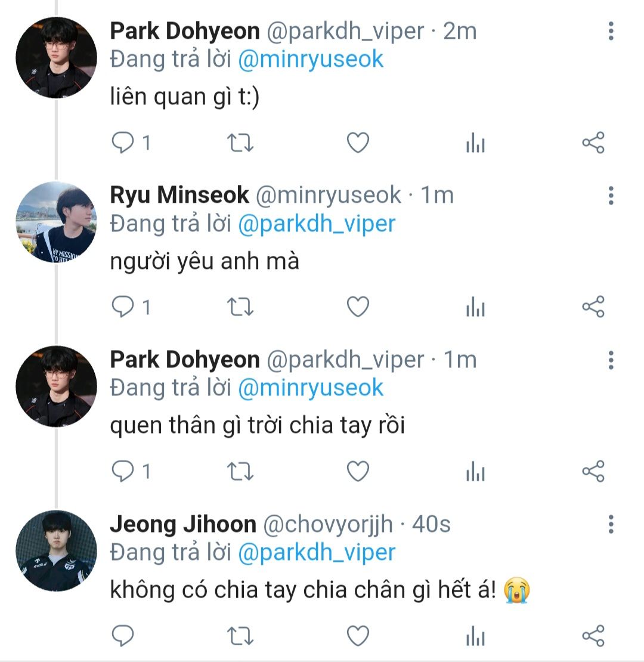Retweet Park Dohyeon's "liên quan gì t:)" tweet
The height and width of the screenshot is (662, 644).
241,143
